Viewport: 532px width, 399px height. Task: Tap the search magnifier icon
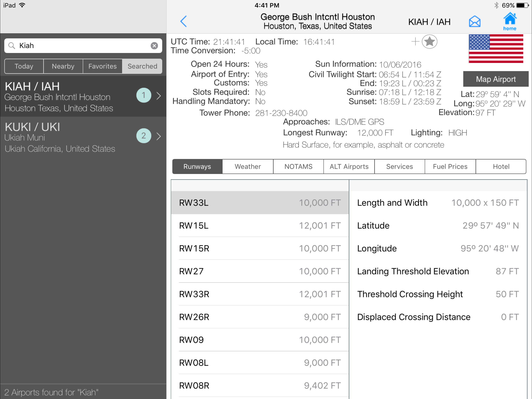point(11,45)
